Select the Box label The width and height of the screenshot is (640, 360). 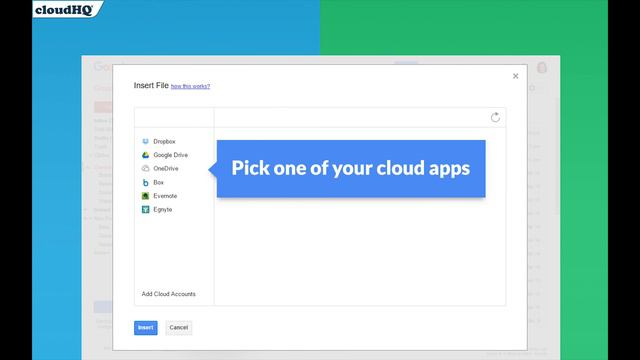[x=158, y=182]
